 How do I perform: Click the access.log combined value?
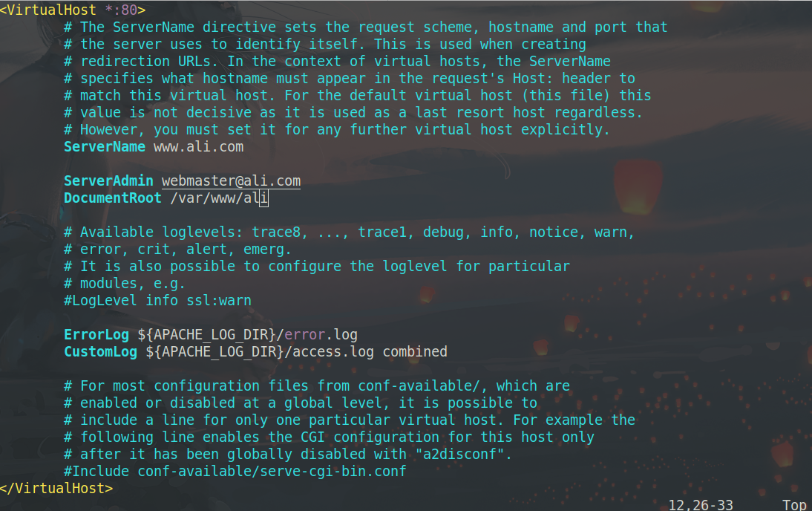(x=370, y=351)
